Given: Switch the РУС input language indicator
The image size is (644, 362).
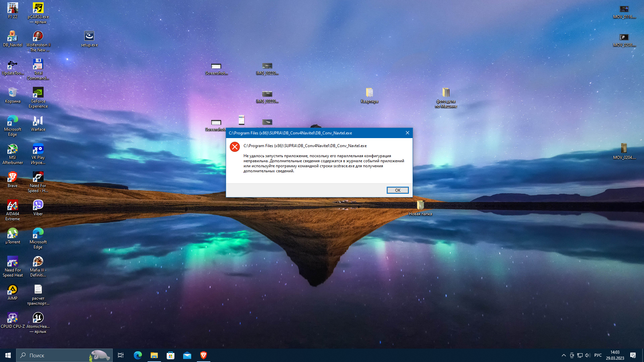Looking at the screenshot, I should pos(598,355).
